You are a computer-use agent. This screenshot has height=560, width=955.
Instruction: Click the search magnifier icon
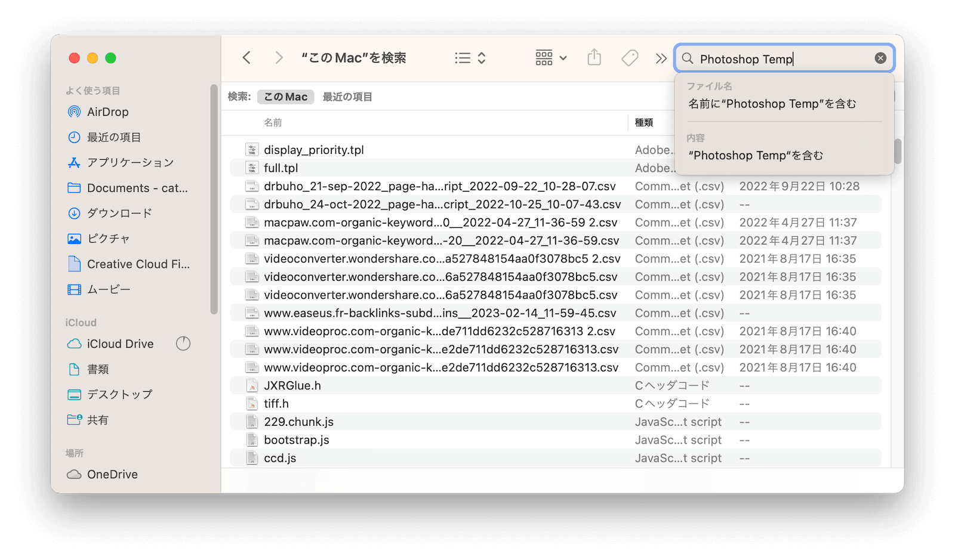tap(688, 58)
